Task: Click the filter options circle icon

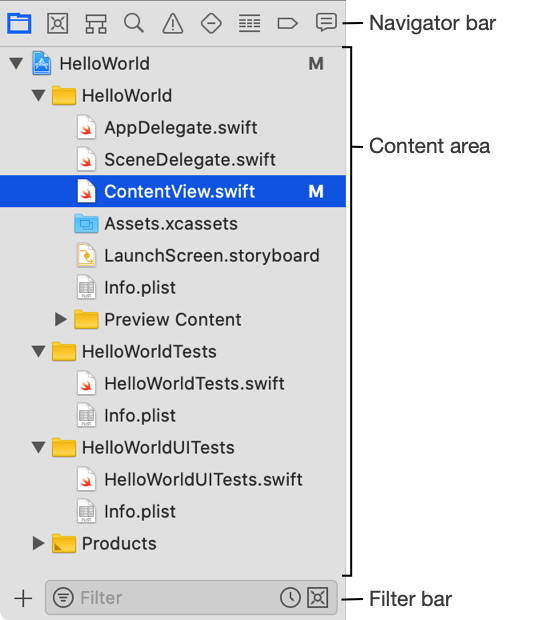Action: (x=63, y=597)
